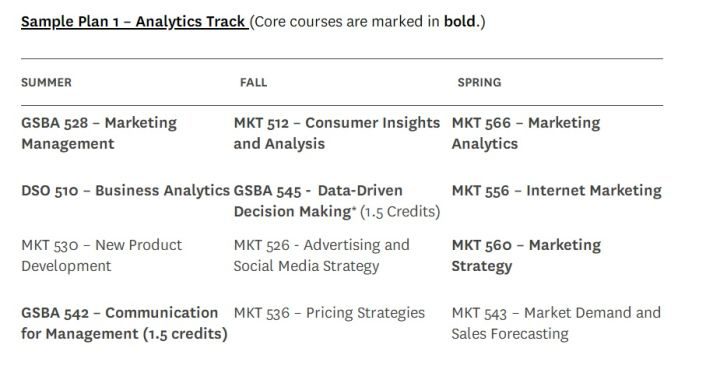Viewport: 720px width, 387px height.
Task: Click the asterisk after Decision Making
Action: point(354,209)
